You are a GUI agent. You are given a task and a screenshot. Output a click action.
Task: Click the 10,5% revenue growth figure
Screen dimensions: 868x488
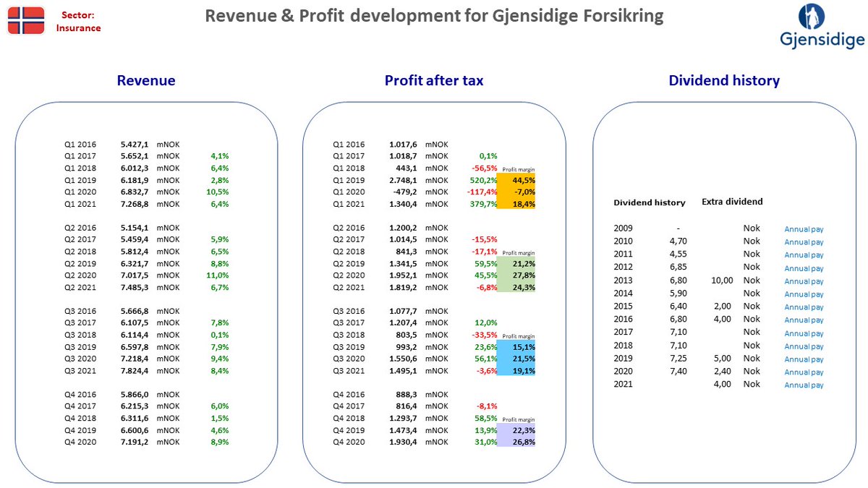point(217,192)
